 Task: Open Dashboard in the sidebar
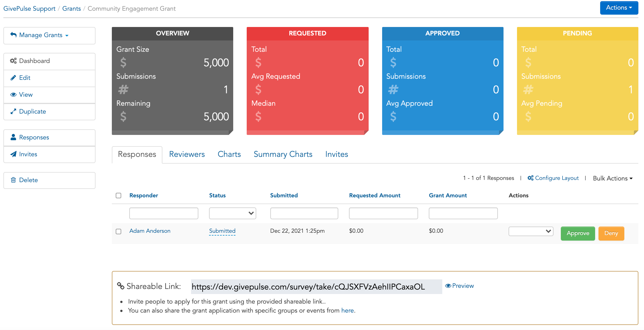tap(49, 61)
